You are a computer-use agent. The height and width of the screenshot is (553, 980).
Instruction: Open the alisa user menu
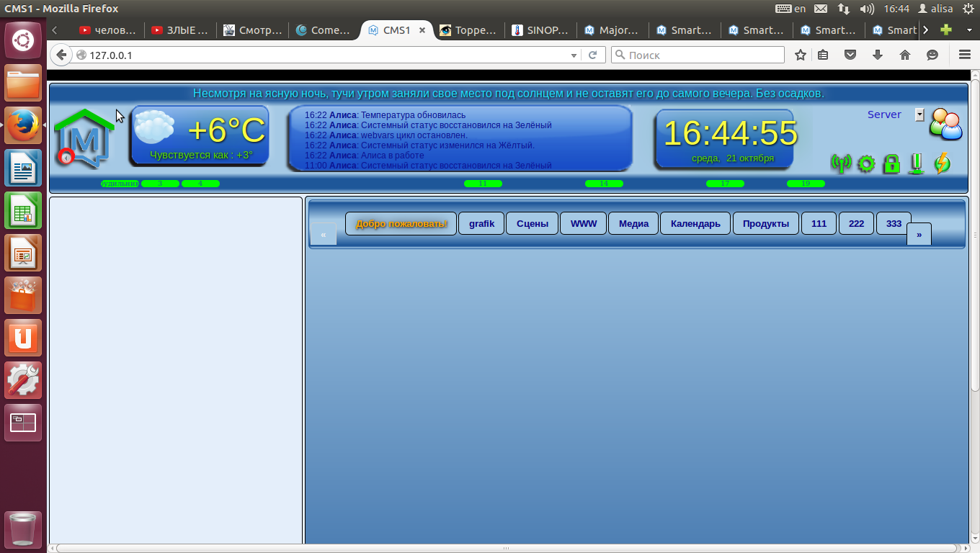pos(935,9)
